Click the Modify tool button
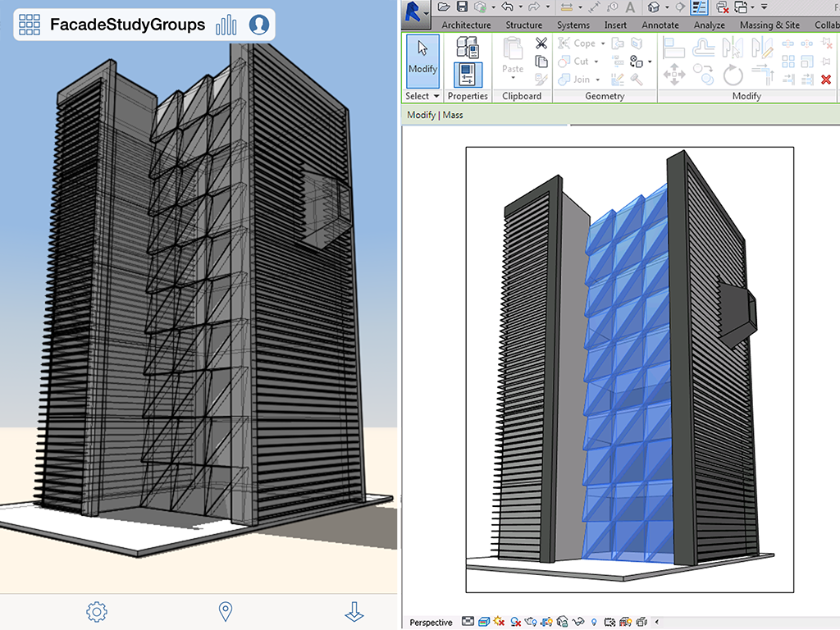 coord(422,61)
